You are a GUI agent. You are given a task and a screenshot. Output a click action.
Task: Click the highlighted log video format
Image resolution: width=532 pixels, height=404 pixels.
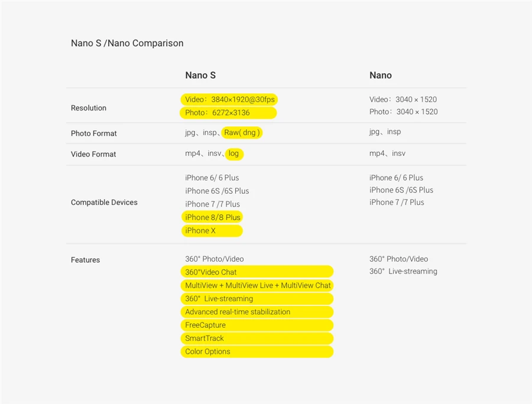pos(233,154)
